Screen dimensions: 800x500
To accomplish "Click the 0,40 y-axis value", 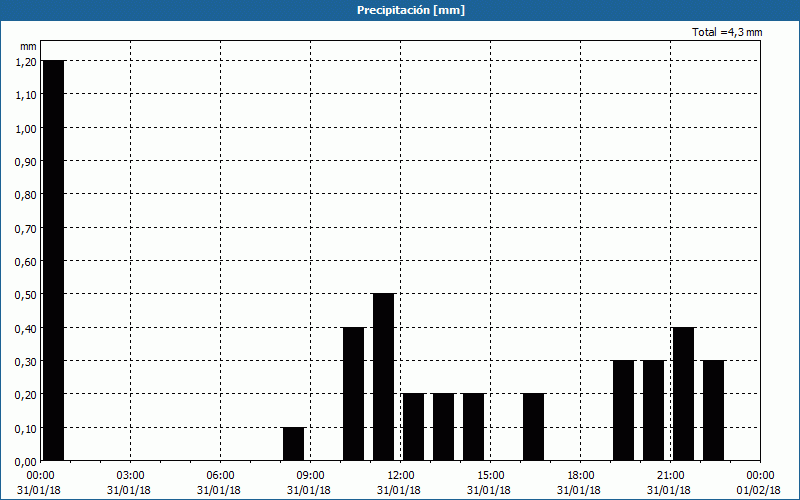I will click(x=26, y=328).
